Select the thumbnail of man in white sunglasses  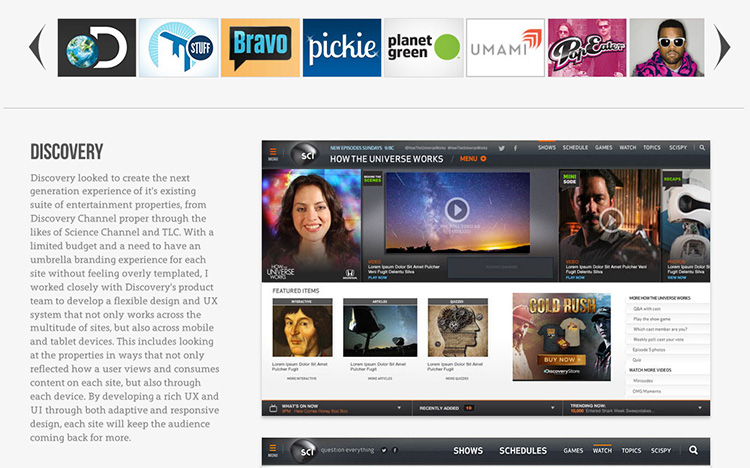[x=667, y=47]
